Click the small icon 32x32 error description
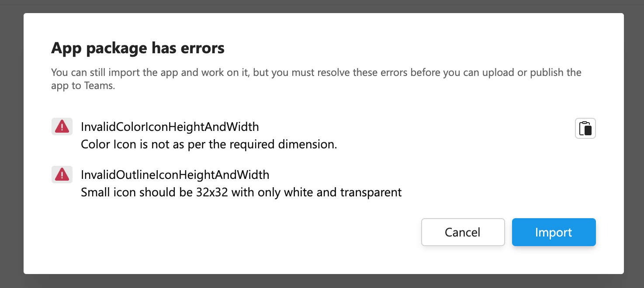The height and width of the screenshot is (288, 644). pos(241,192)
